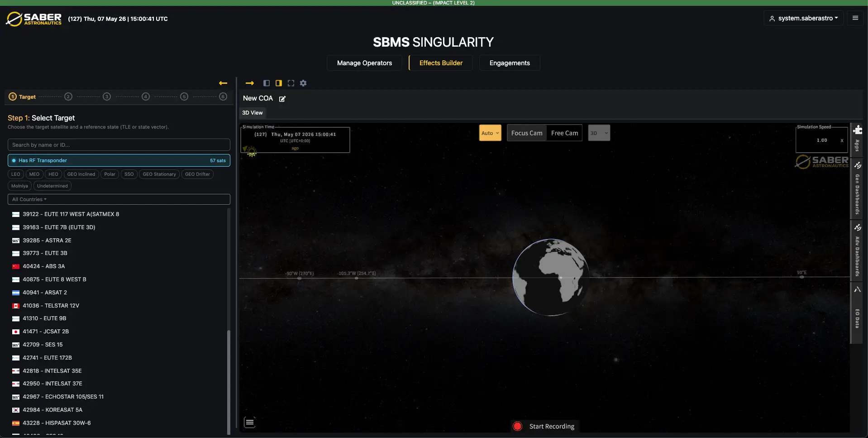Open the EO Data side panel
The height and width of the screenshot is (438, 868).
point(857,313)
